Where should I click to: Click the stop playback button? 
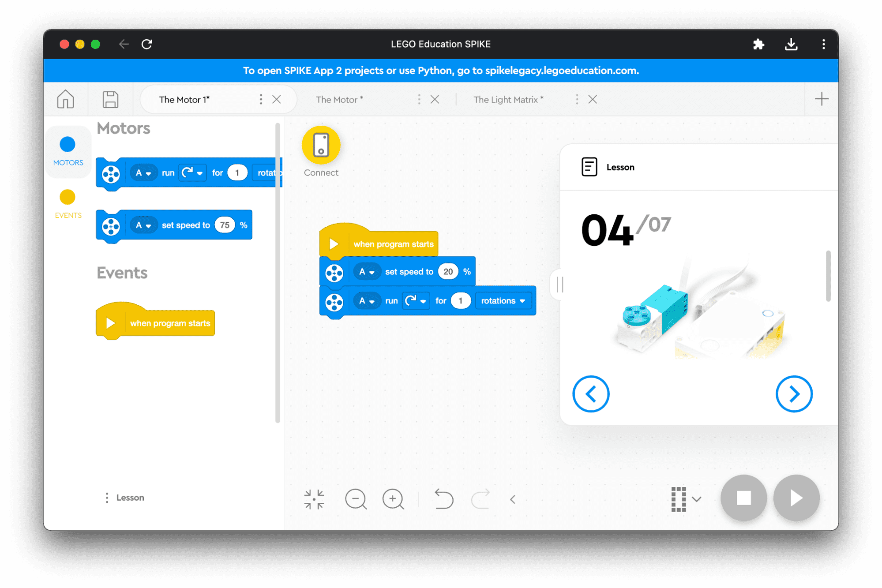point(742,497)
